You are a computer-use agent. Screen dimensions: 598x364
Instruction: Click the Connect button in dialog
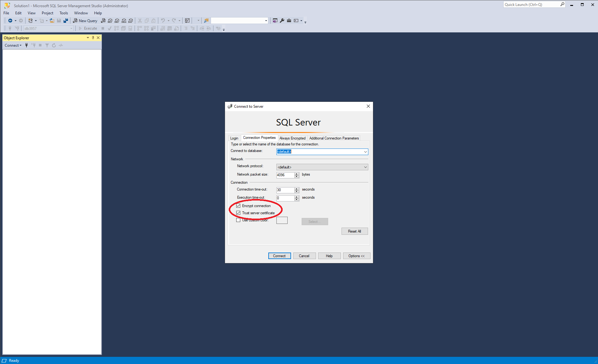pyautogui.click(x=279, y=256)
